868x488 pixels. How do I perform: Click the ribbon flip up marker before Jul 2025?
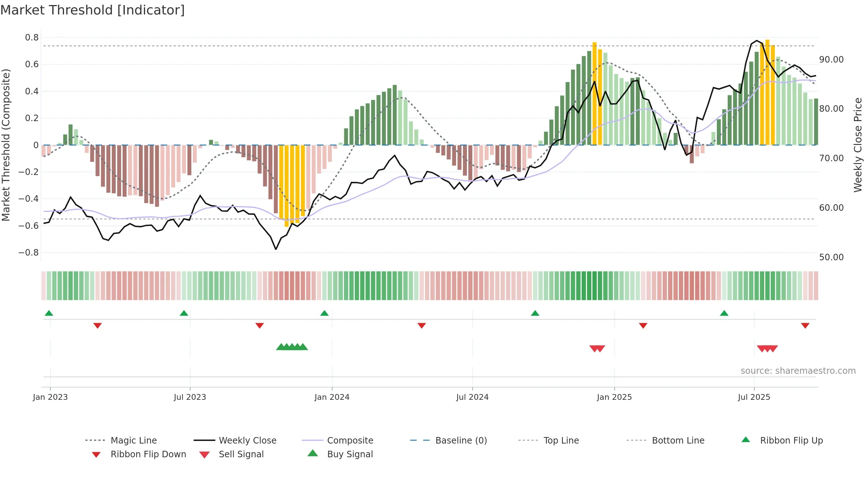click(724, 313)
